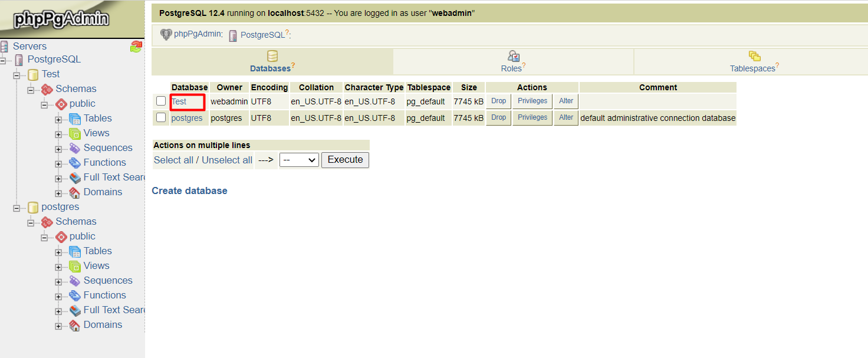868x358 pixels.
Task: Tick the checkbox for the postgres database row
Action: click(x=161, y=117)
